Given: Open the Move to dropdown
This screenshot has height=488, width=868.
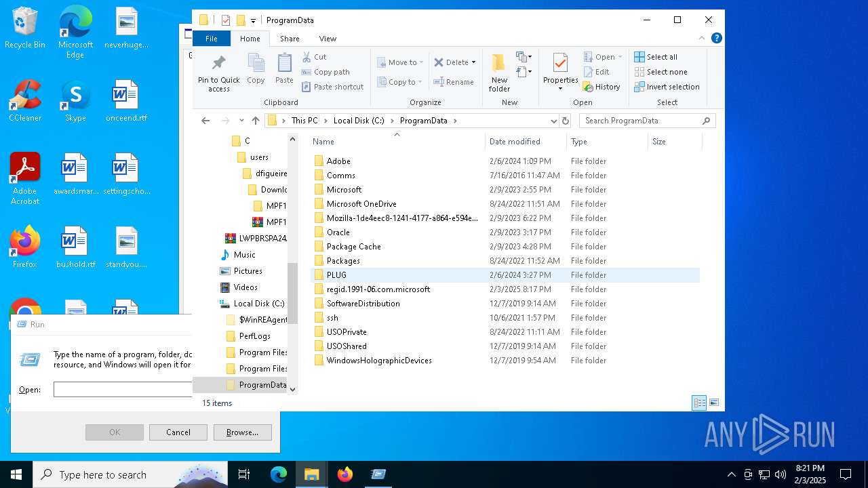Looking at the screenshot, I should (x=400, y=62).
